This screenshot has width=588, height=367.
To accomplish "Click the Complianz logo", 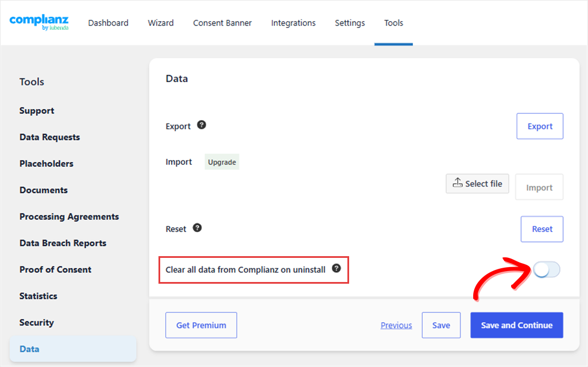I will [39, 22].
